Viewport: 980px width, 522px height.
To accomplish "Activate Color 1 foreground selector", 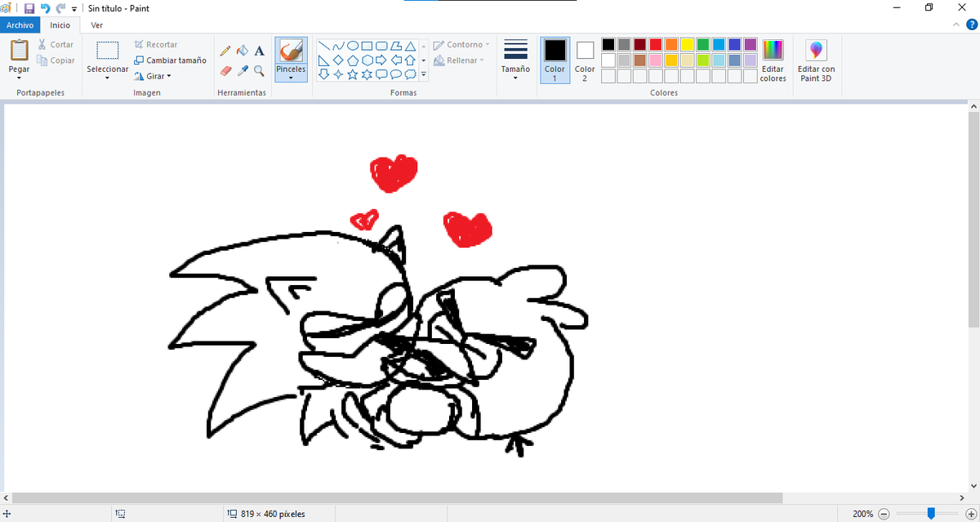I will click(555, 60).
